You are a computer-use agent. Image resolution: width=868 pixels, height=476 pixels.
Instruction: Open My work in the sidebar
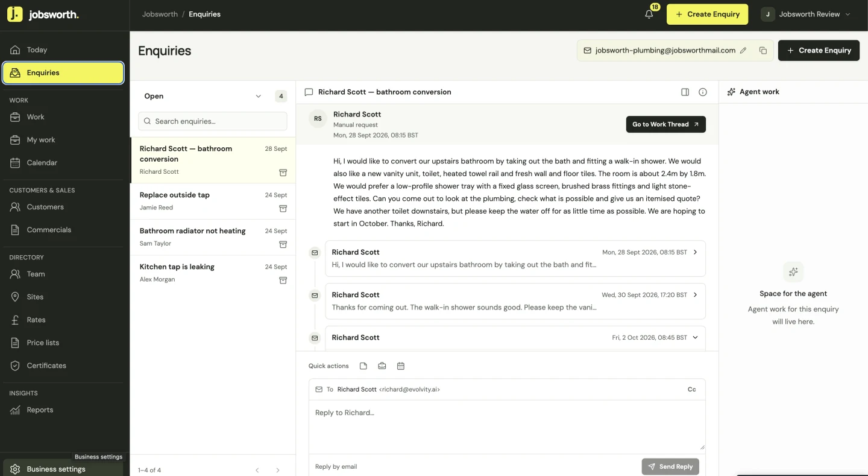click(63, 140)
